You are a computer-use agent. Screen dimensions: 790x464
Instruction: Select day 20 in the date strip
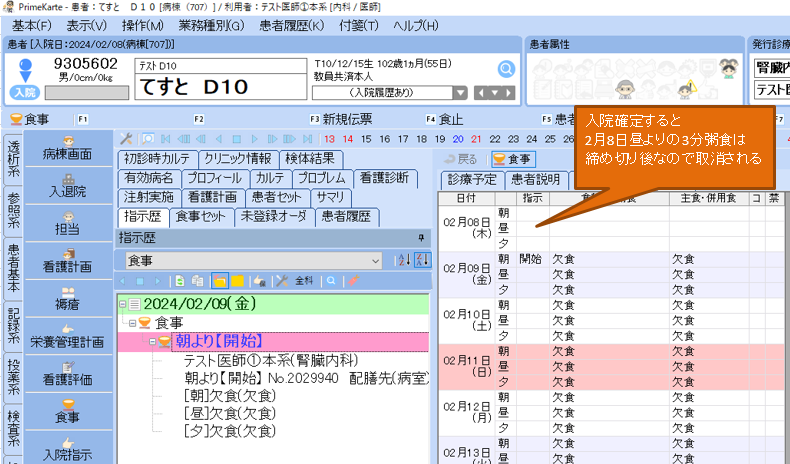click(458, 139)
